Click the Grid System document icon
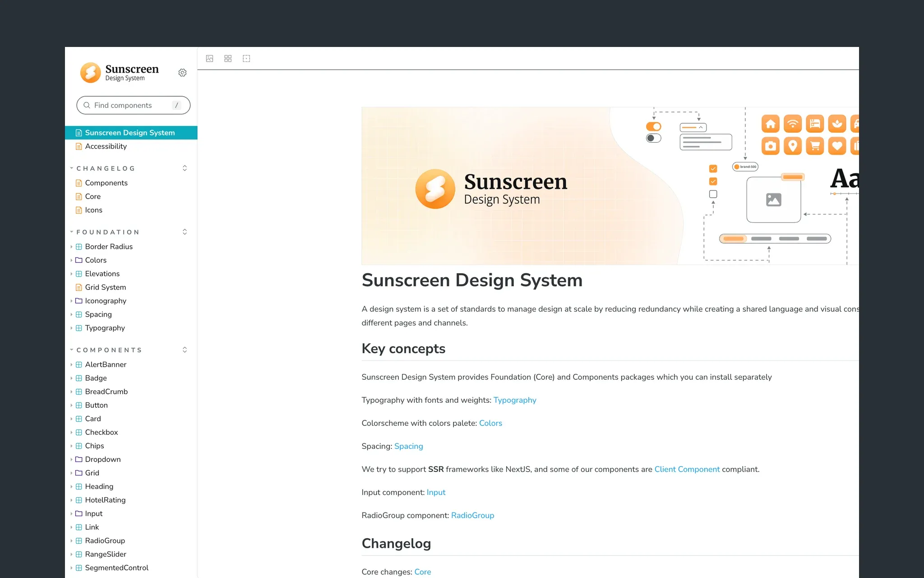924x578 pixels. pyautogui.click(x=79, y=287)
